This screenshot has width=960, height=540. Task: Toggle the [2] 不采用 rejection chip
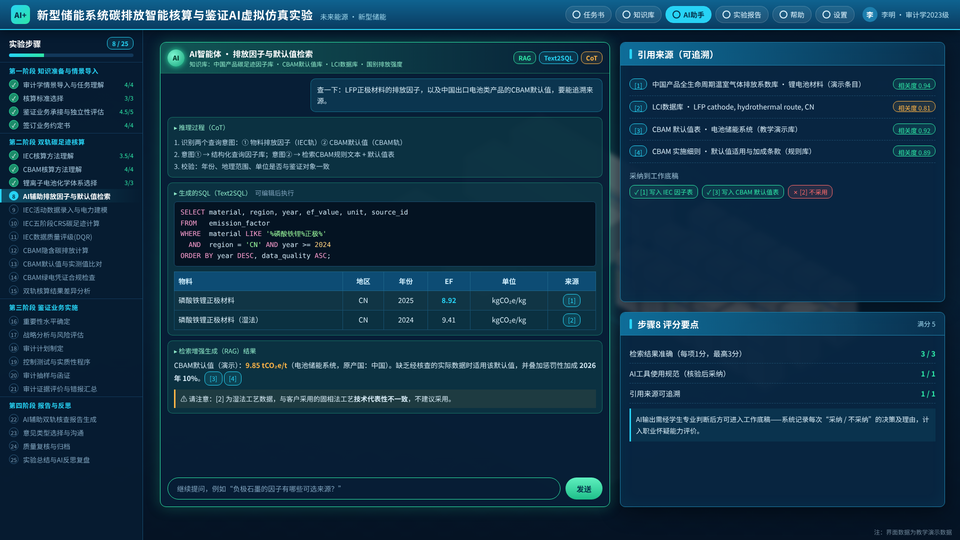[x=810, y=192]
